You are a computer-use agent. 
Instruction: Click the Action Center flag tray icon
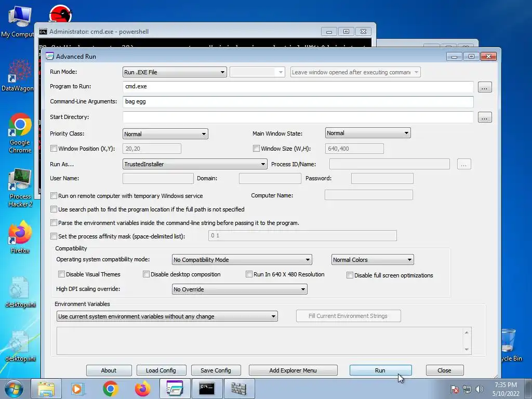click(454, 389)
